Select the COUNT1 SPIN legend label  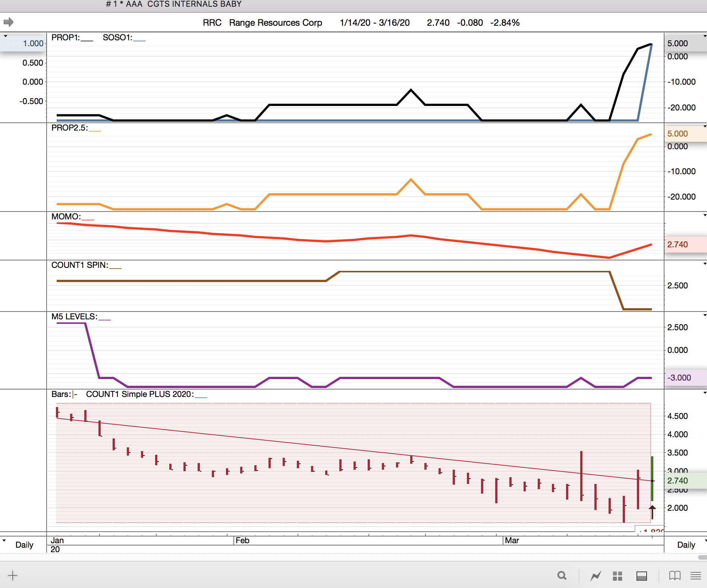click(x=80, y=265)
